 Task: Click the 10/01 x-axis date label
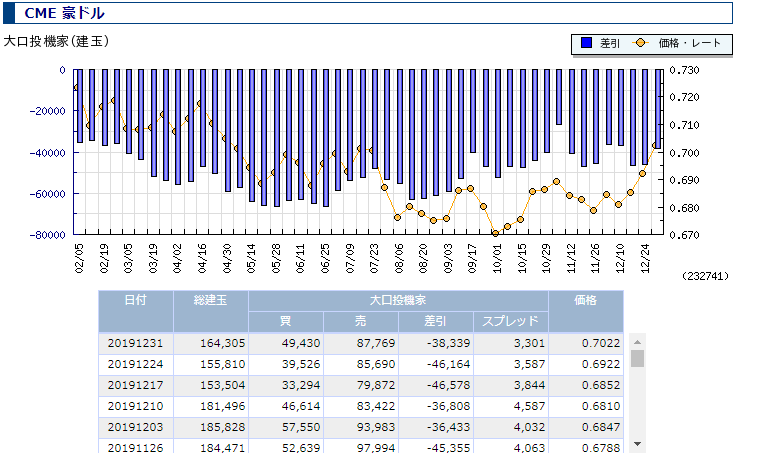[497, 258]
